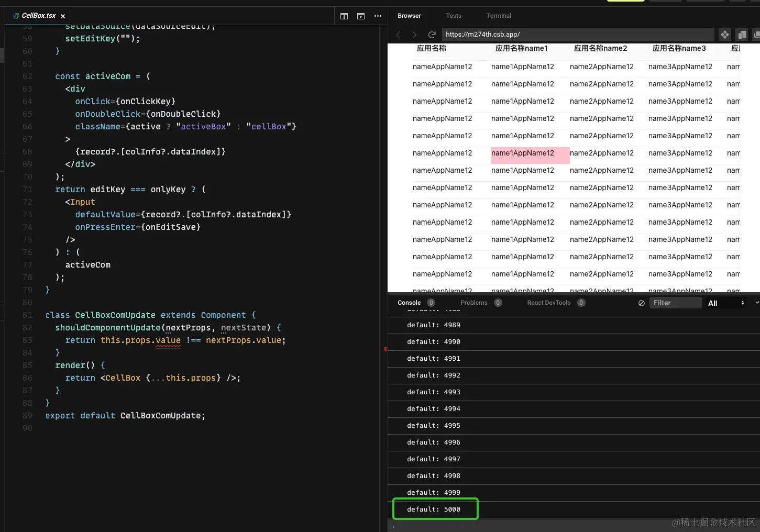Click line number 81 in the gutter

tap(27, 315)
